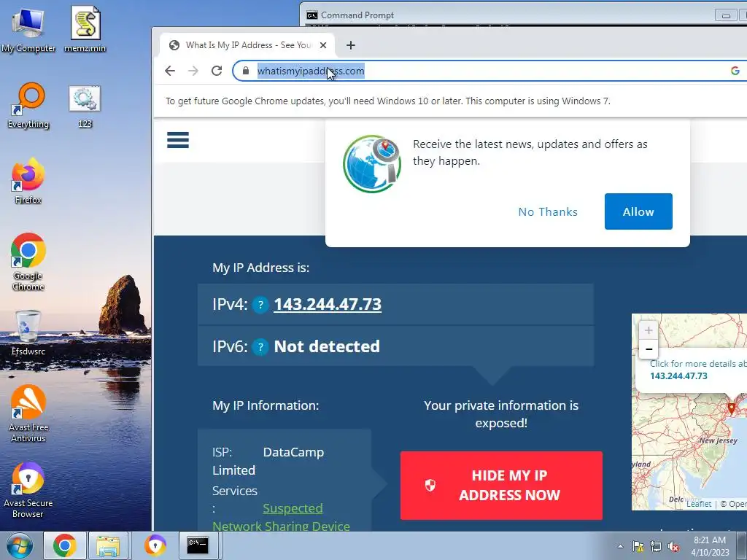Zoom out on the map

[649, 349]
